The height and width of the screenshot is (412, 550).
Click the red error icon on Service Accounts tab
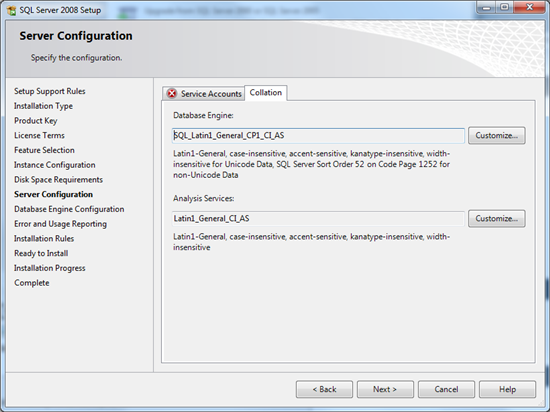[172, 94]
